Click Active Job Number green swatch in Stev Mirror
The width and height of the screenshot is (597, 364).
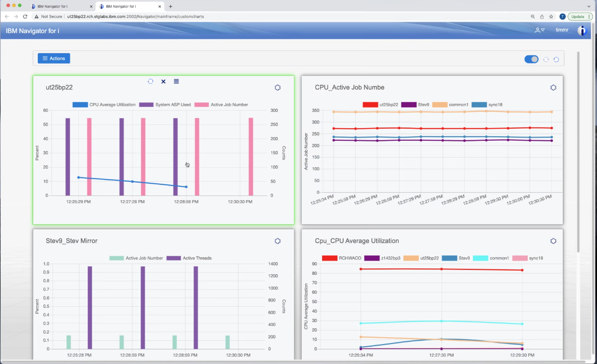pos(117,258)
